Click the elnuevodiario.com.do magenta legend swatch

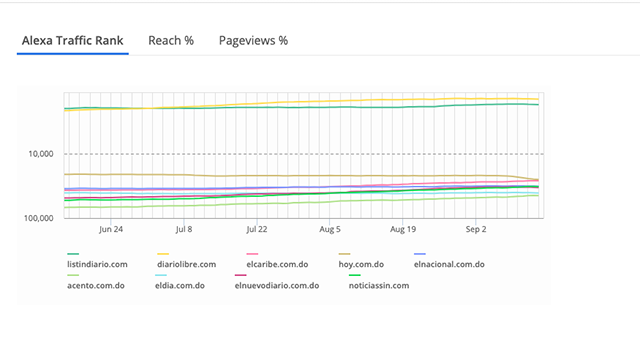click(x=241, y=275)
